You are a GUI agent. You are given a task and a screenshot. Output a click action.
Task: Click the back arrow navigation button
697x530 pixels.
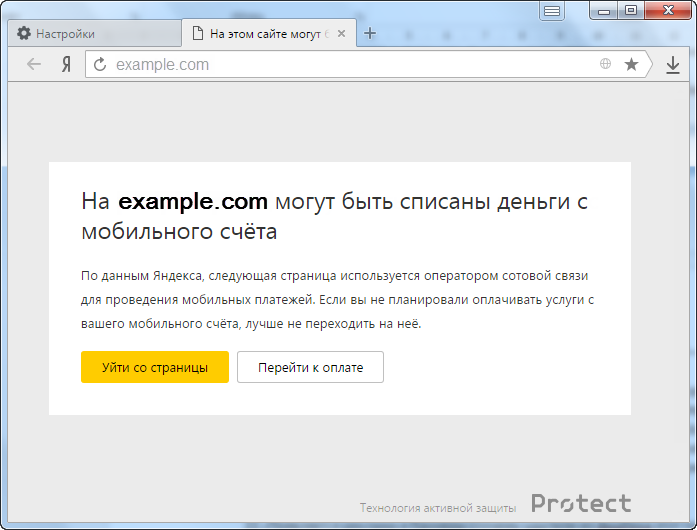(x=34, y=64)
